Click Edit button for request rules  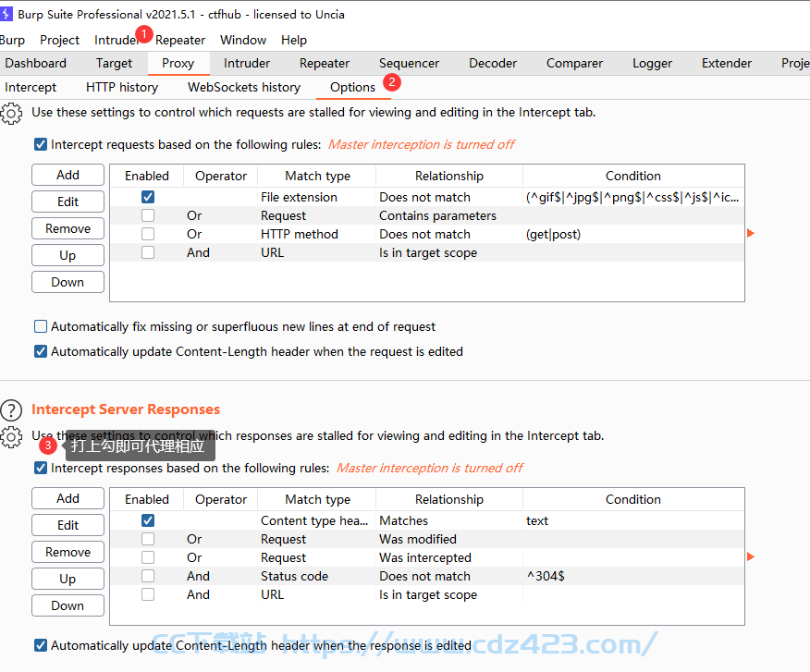coord(67,202)
